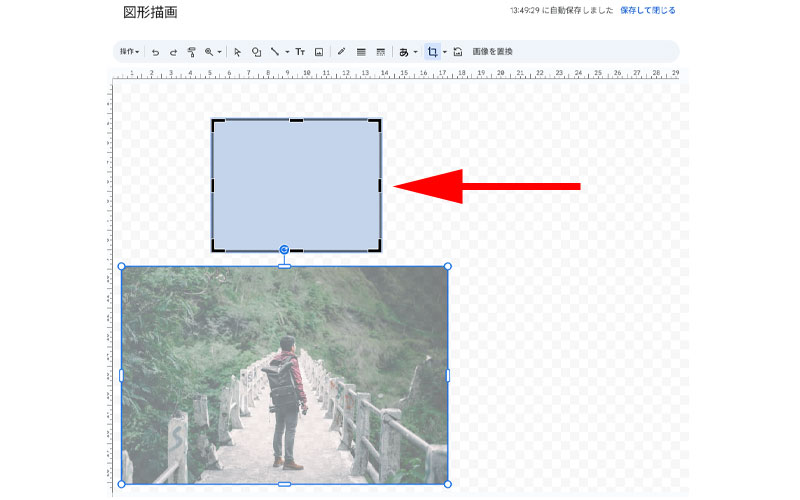Click 保存して閉じる link
The image size is (800, 500).
[x=647, y=10]
